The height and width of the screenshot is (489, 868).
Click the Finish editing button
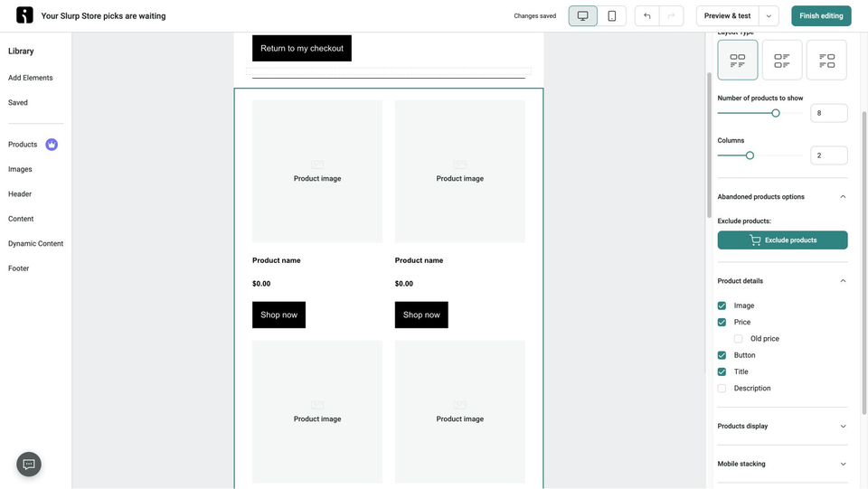[821, 16]
